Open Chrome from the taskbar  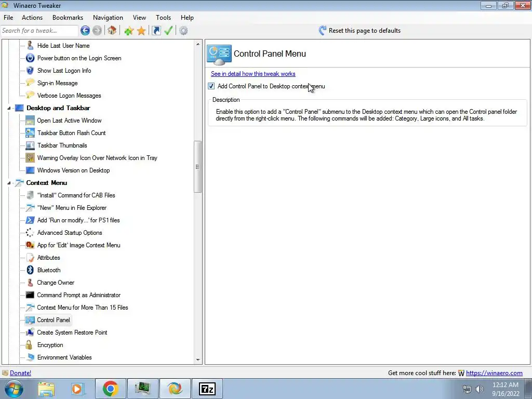[111, 389]
